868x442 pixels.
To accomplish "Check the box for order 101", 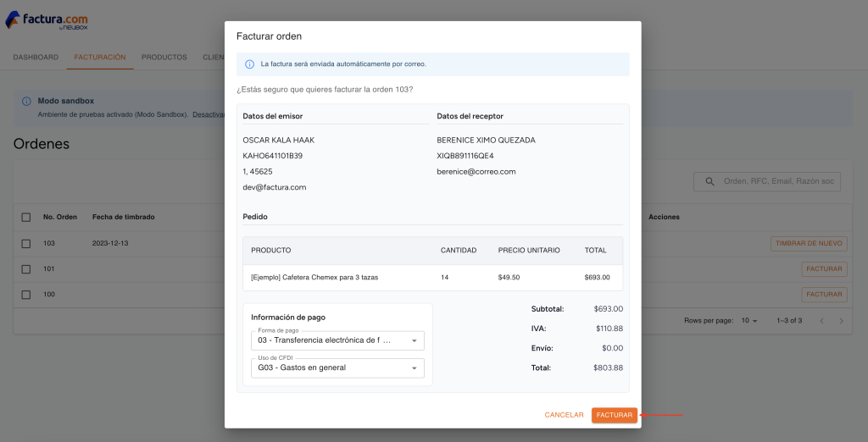I will 26,269.
